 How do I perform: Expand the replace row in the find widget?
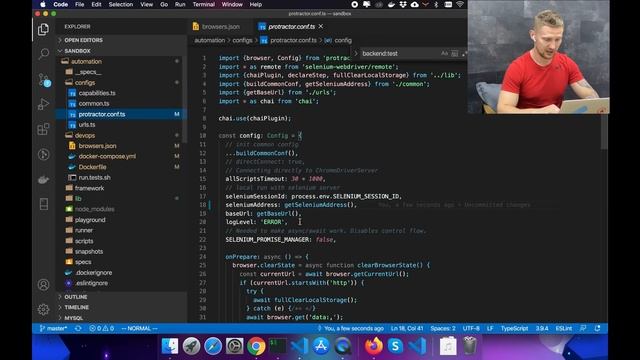click(356, 53)
